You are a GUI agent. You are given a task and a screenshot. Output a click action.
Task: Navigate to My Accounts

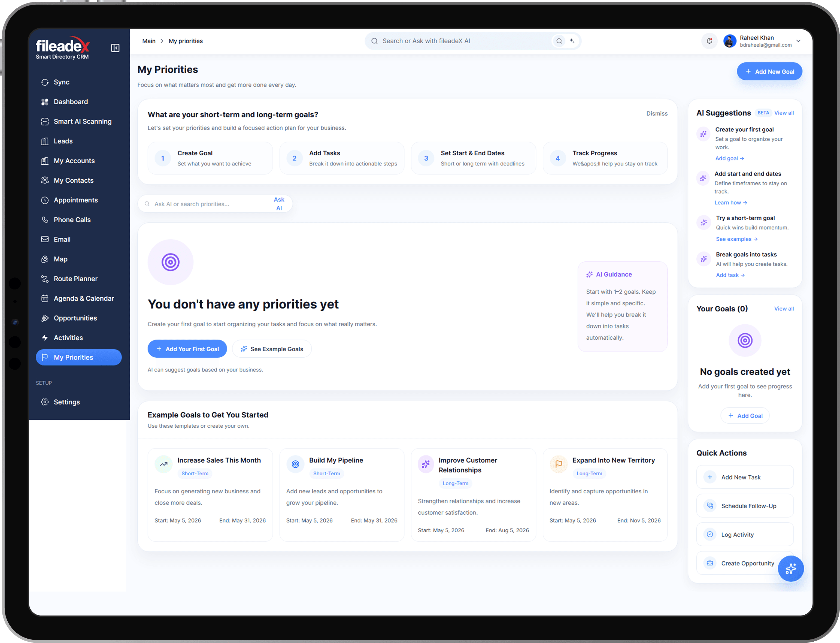pos(78,161)
